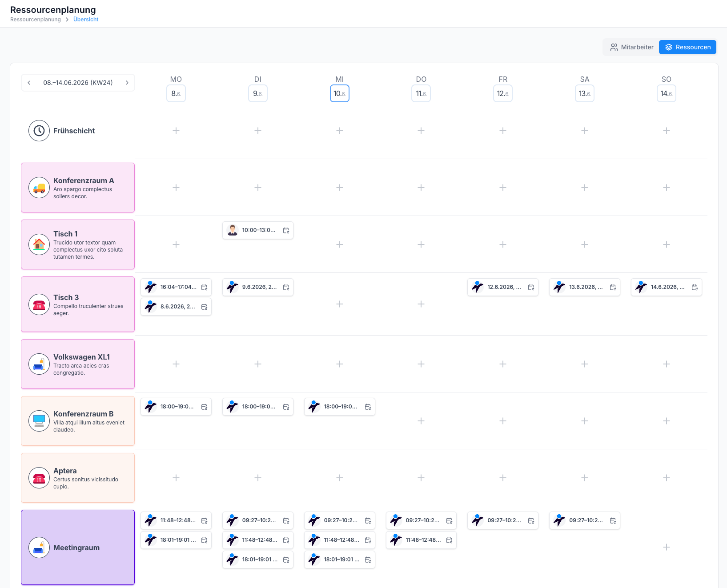Click calendar icon on Tisch 3 Sunday booking
Screen dimensions: 727x588
(695, 287)
